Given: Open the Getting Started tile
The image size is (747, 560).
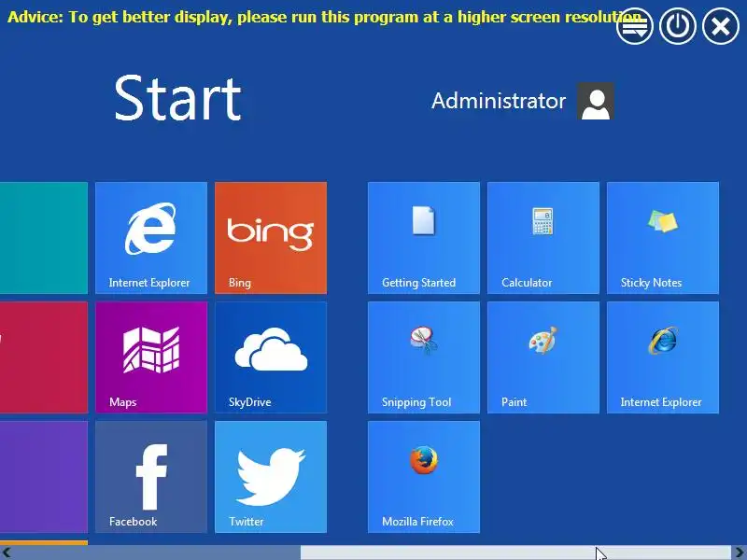Looking at the screenshot, I should pyautogui.click(x=424, y=238).
